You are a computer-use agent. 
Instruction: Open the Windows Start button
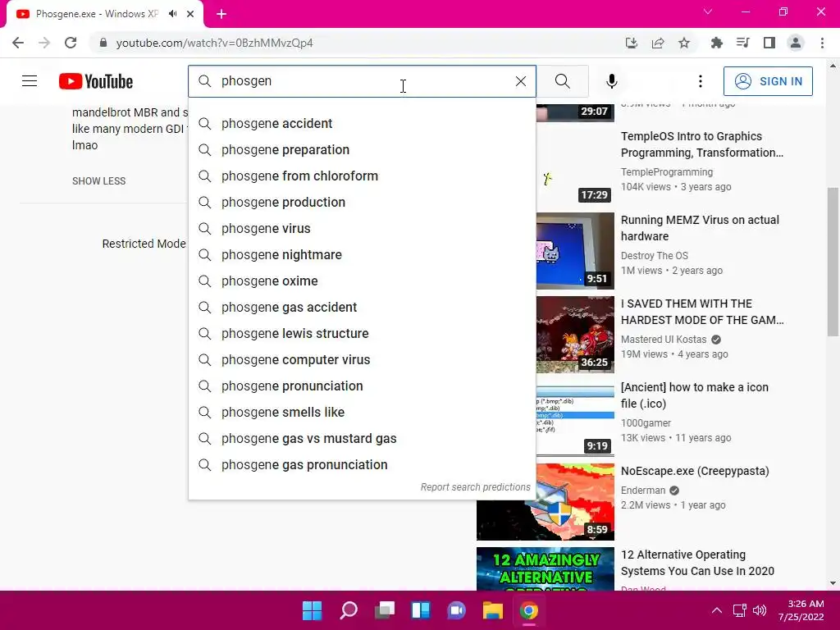tap(312, 610)
